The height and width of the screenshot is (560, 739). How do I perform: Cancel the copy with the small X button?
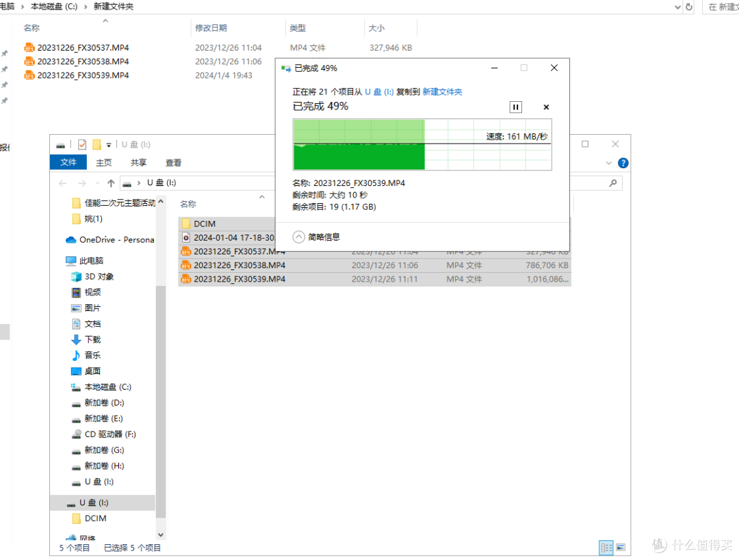(x=546, y=107)
